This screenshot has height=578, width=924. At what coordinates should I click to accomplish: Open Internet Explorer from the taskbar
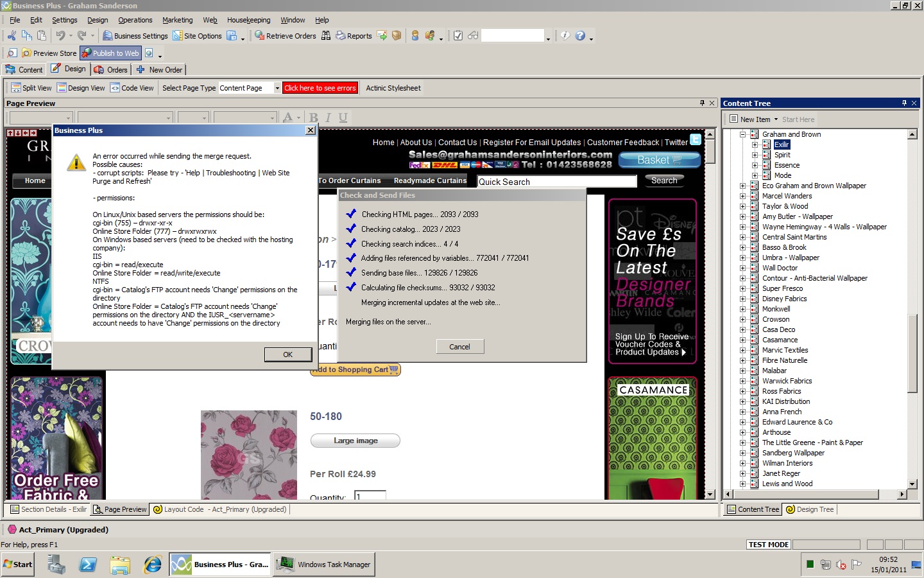click(153, 565)
